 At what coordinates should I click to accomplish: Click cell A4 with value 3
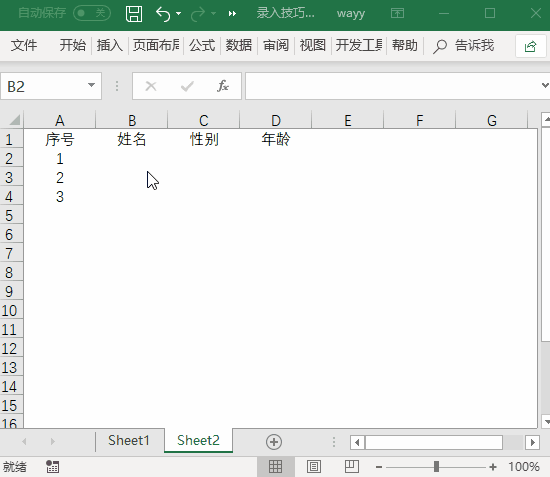click(x=60, y=196)
